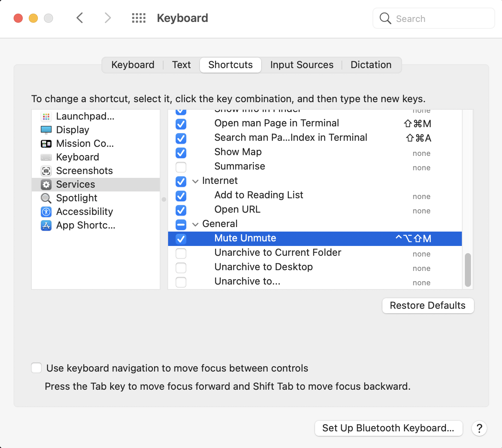The width and height of the screenshot is (502, 448).
Task: Collapse the General services group
Action: [x=195, y=224]
